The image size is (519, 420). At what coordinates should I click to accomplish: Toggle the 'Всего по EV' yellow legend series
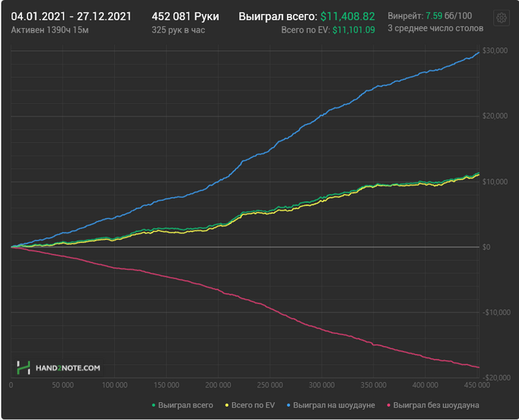pyautogui.click(x=250, y=405)
